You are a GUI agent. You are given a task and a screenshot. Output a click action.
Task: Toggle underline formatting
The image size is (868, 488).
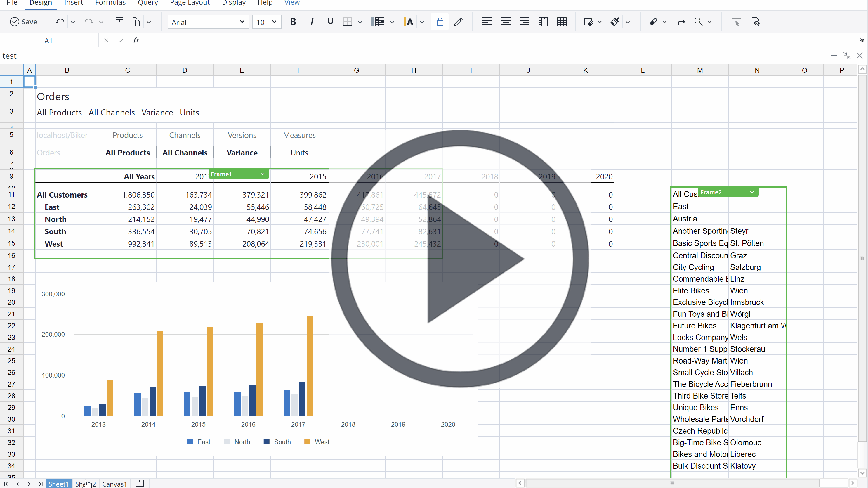330,22
